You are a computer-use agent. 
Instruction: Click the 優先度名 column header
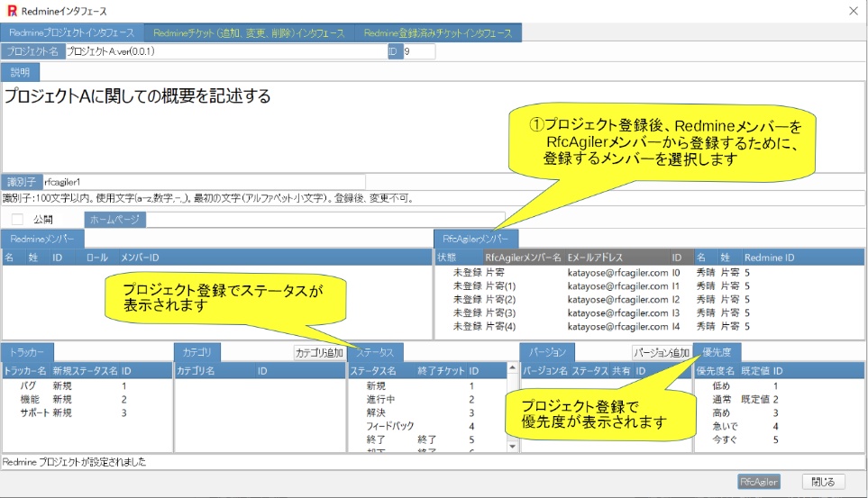[x=716, y=371]
